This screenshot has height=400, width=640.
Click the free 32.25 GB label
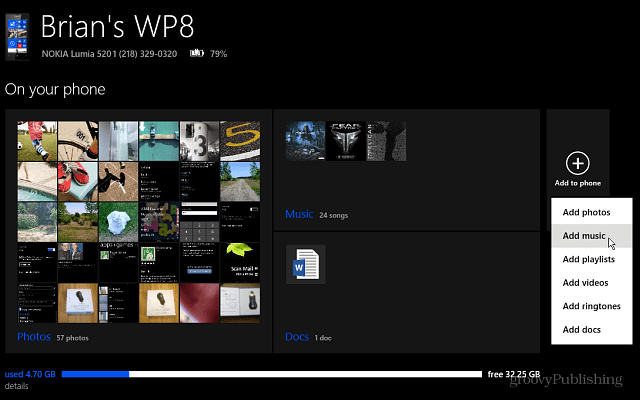point(514,374)
